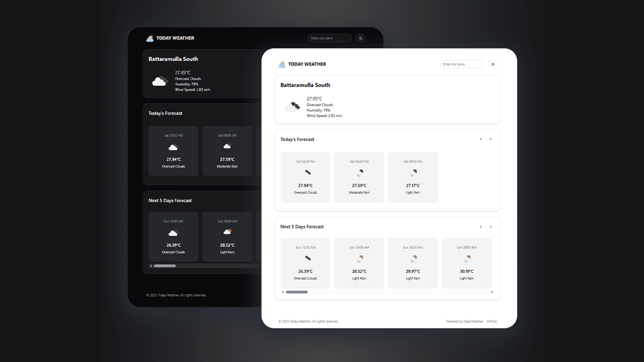Toggle the moon theme button in dark window

click(x=361, y=38)
